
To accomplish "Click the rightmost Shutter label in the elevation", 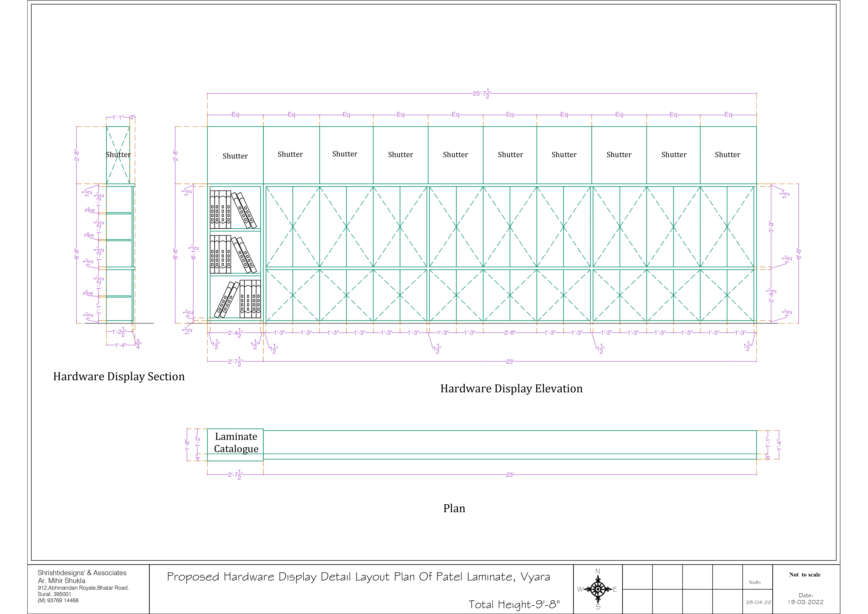I will 727,155.
